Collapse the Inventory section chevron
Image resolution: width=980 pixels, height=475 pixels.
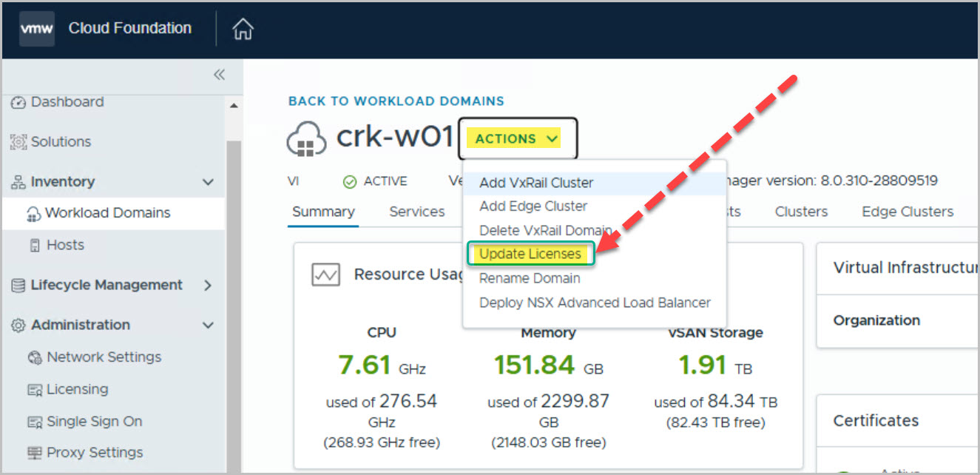point(208,182)
